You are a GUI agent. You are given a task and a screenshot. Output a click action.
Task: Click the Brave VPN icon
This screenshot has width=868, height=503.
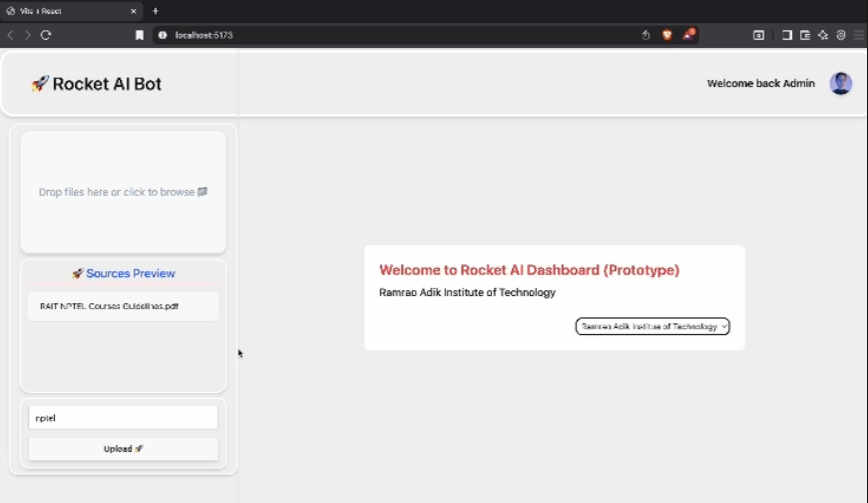pos(841,35)
